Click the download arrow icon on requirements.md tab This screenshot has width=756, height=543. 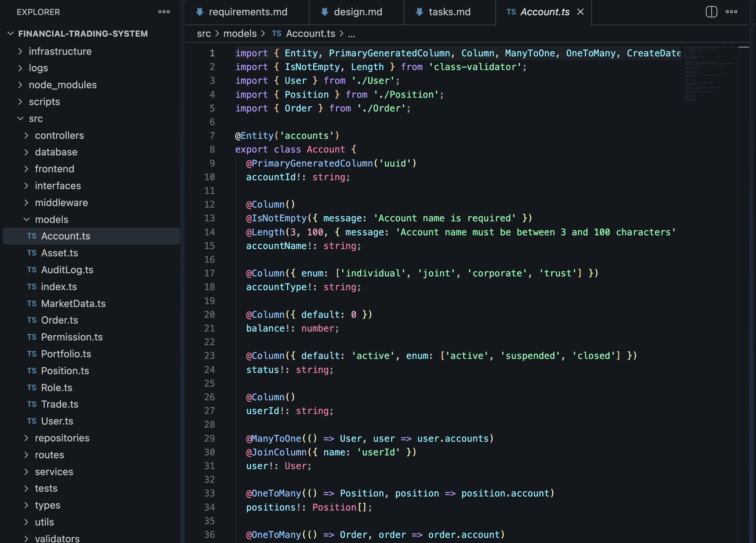tap(199, 12)
